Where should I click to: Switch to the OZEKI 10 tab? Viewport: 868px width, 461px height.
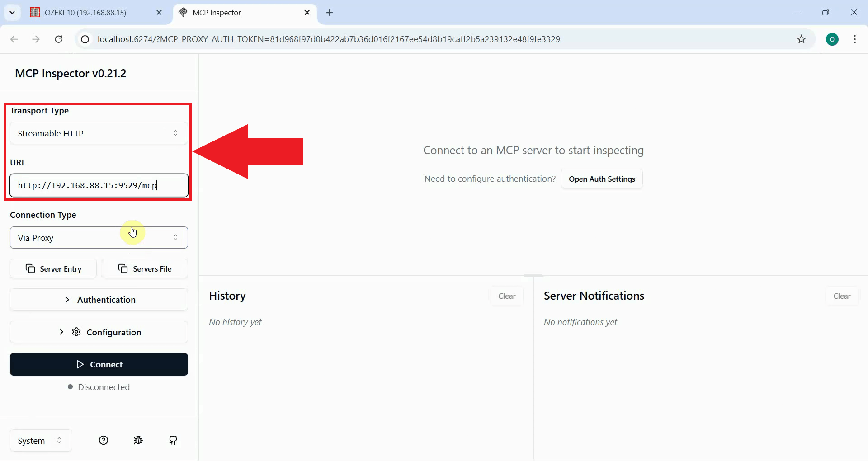pyautogui.click(x=86, y=12)
